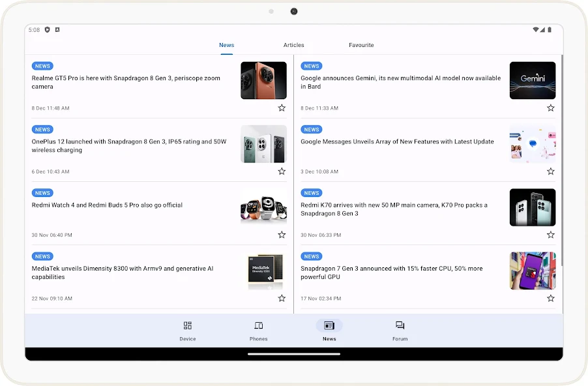588x386 pixels.
Task: Click NEWS badge on Google Messages article
Action: (x=311, y=129)
